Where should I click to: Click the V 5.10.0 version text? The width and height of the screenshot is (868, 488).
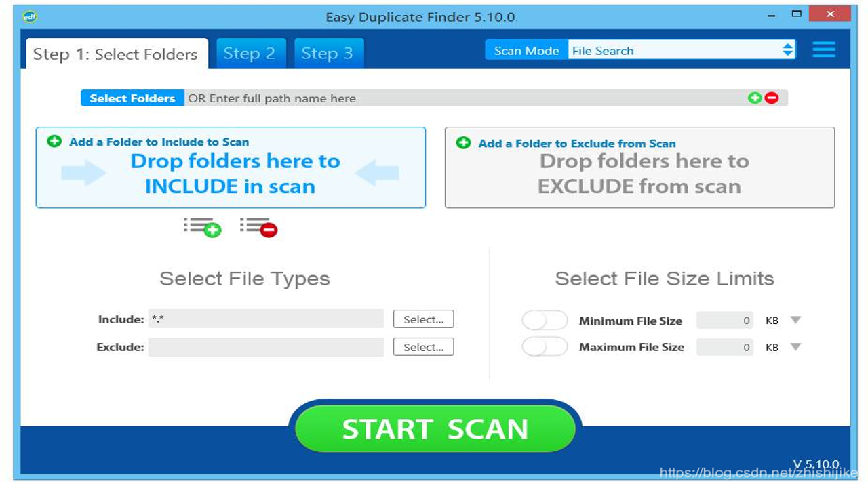click(x=816, y=464)
